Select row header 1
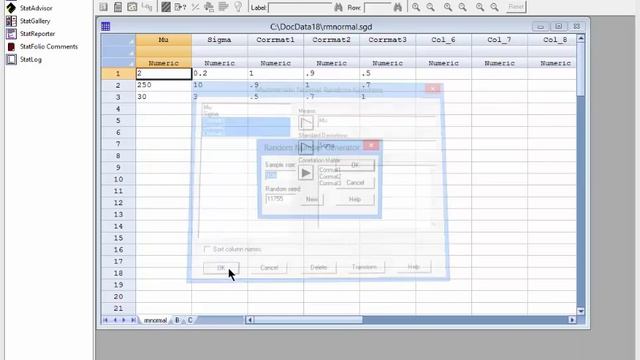Viewport: 640px width, 360px height. tap(118, 73)
